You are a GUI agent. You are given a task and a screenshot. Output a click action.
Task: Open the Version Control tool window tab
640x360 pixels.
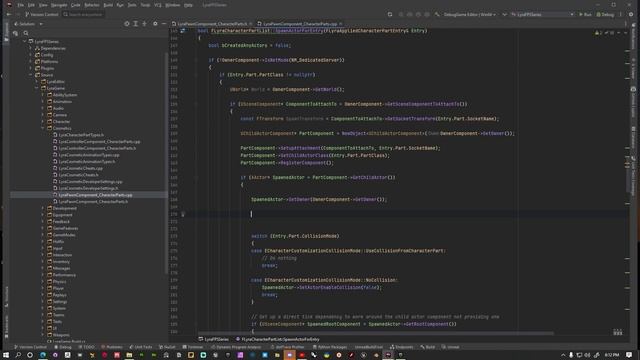[31, 347]
